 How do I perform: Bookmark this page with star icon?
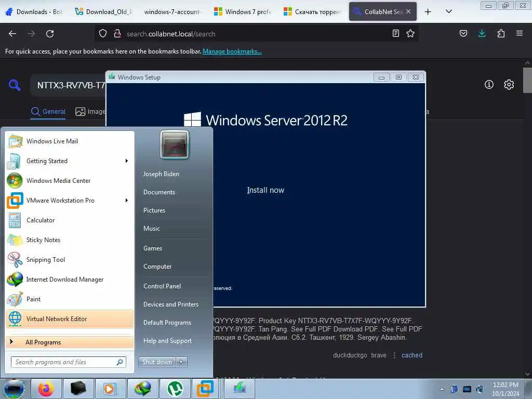click(x=410, y=33)
